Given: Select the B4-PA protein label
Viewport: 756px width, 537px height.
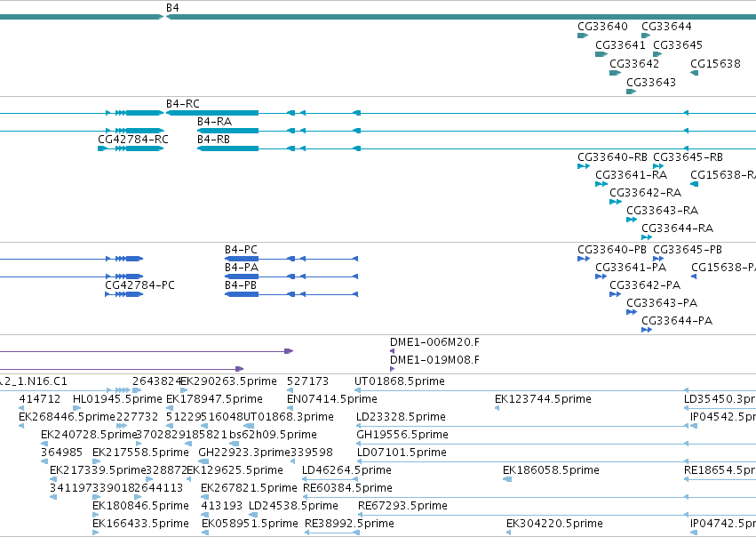Looking at the screenshot, I should coord(242,268).
